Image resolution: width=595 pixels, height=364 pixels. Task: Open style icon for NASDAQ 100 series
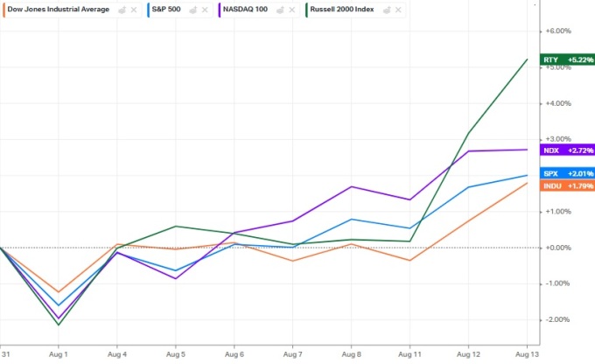280,10
